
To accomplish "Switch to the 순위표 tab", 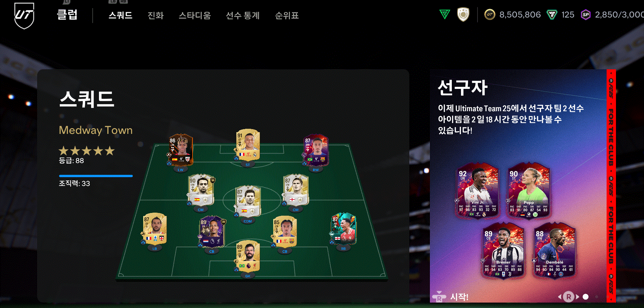I will (x=287, y=16).
